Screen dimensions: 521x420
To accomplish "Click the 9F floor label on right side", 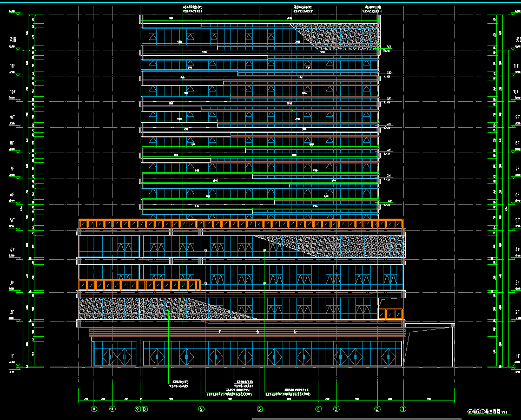I will pyautogui.click(x=517, y=117).
